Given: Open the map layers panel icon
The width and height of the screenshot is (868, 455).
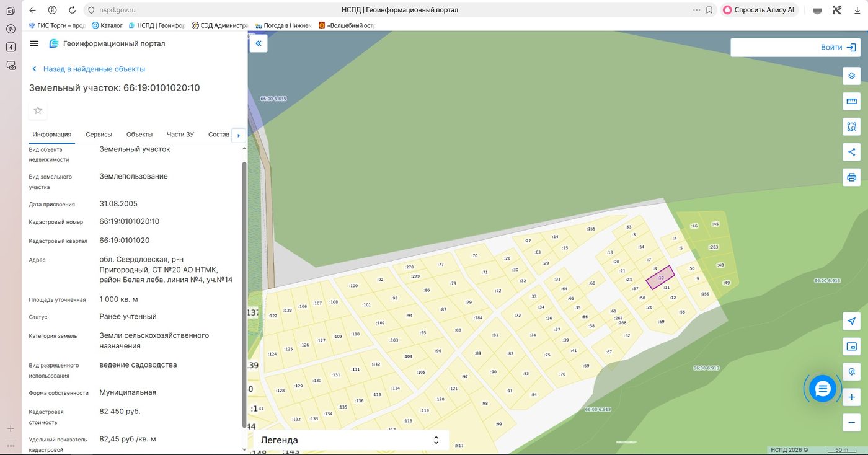Looking at the screenshot, I should pos(852,76).
